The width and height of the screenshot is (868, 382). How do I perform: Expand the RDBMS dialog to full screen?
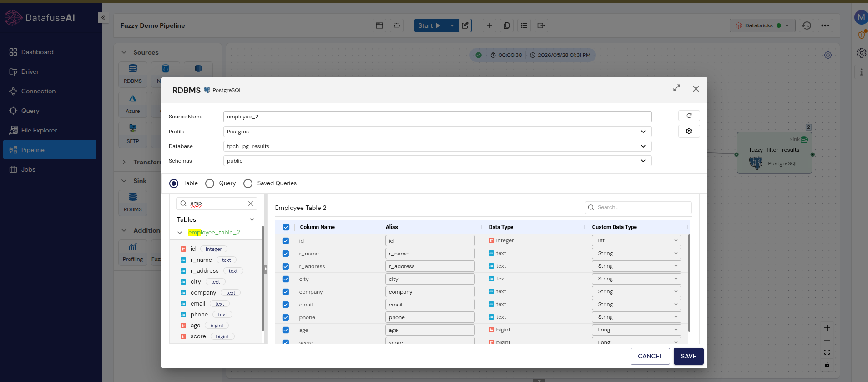677,88
